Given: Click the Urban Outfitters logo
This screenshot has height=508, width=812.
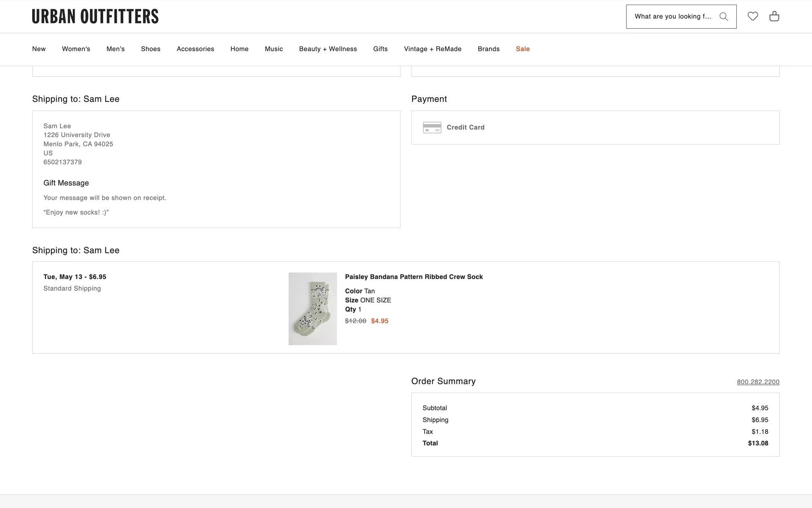Looking at the screenshot, I should tap(95, 17).
